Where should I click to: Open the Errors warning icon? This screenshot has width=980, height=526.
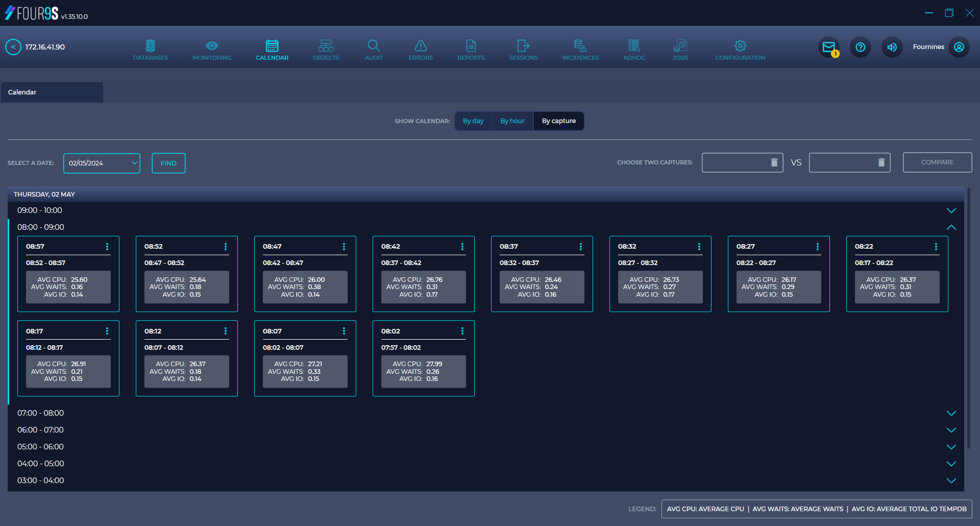tap(420, 49)
